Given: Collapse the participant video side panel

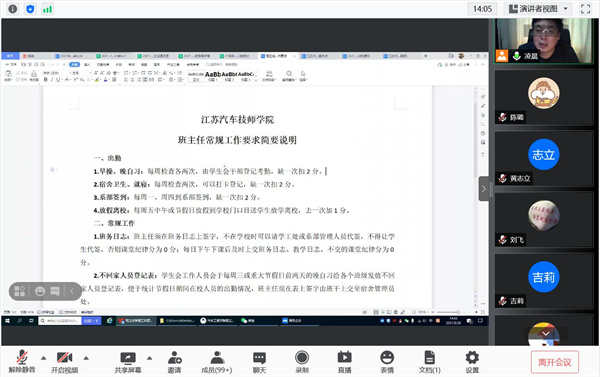Looking at the screenshot, I should point(484,189).
